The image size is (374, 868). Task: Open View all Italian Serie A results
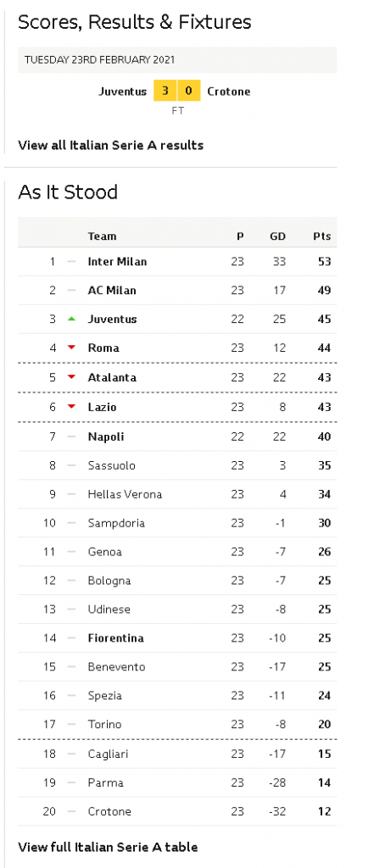111,145
